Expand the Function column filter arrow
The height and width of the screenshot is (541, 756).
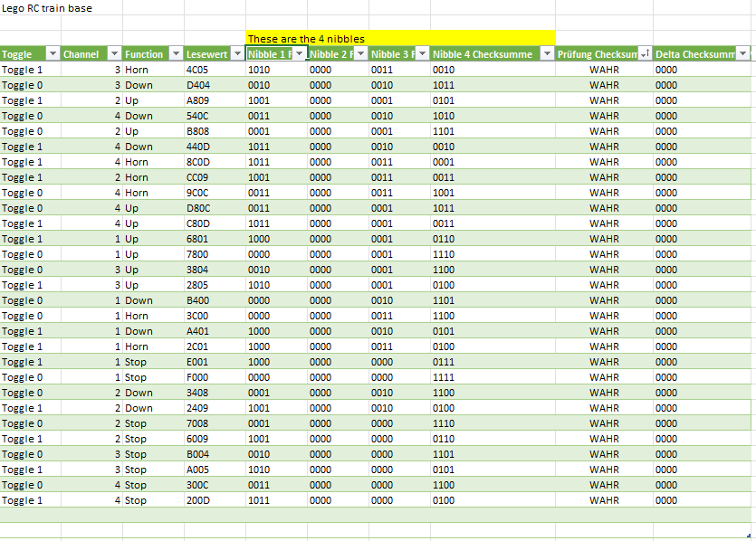pos(175,54)
